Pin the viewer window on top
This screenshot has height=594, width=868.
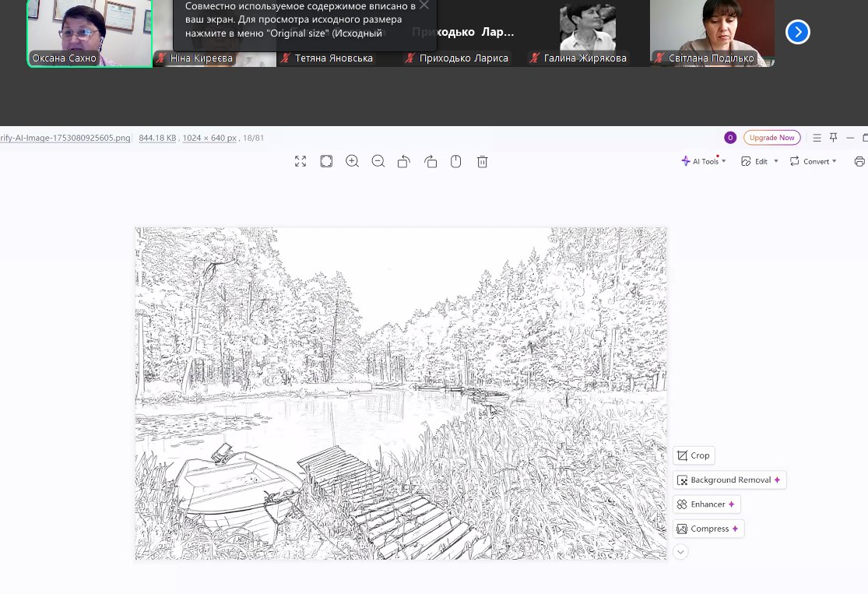833,138
